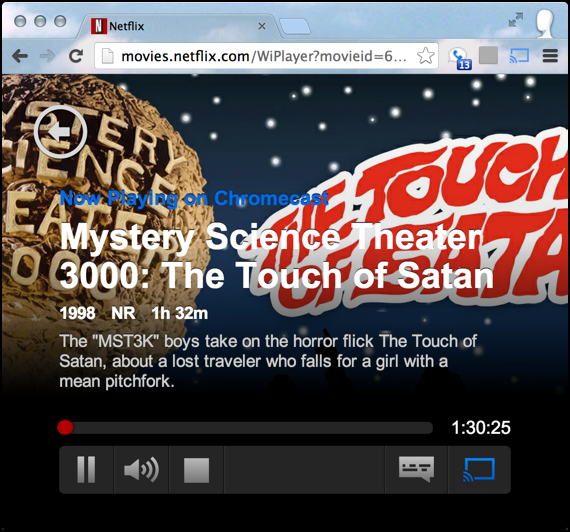Click the Netflix favicon on the tab
This screenshot has width=570, height=532.
(x=99, y=26)
